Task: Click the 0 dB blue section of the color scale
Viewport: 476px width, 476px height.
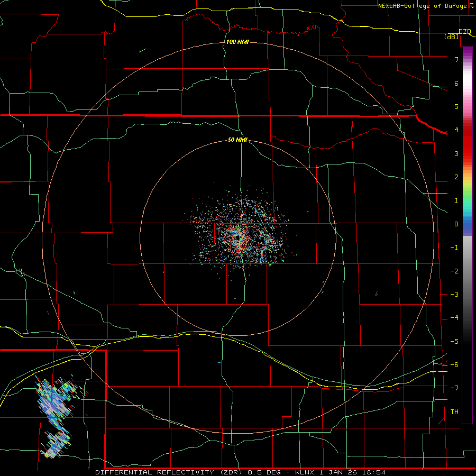Action: point(467,224)
